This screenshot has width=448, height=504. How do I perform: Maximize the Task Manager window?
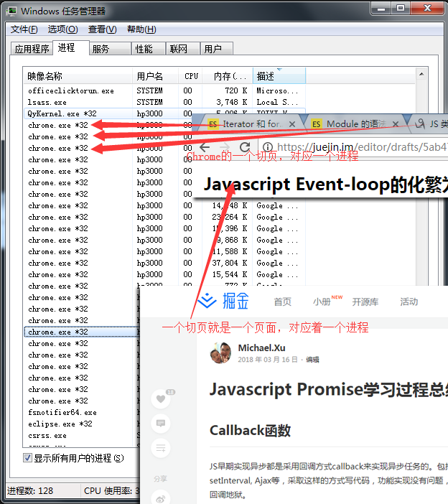tap(401, 9)
